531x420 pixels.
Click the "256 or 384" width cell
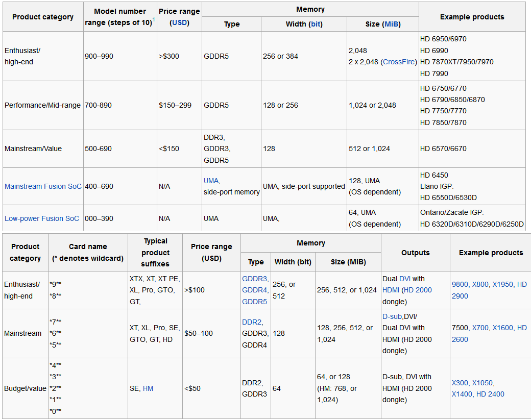pyautogui.click(x=304, y=56)
